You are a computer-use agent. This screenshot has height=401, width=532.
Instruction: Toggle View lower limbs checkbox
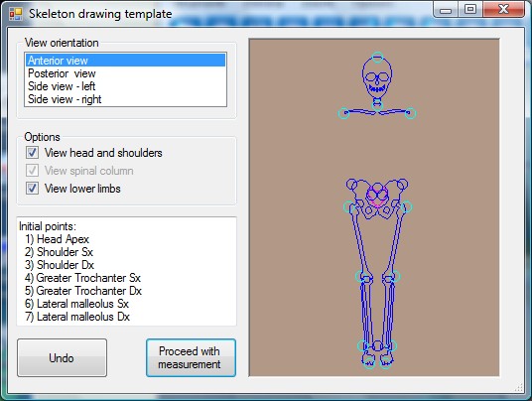click(x=32, y=188)
